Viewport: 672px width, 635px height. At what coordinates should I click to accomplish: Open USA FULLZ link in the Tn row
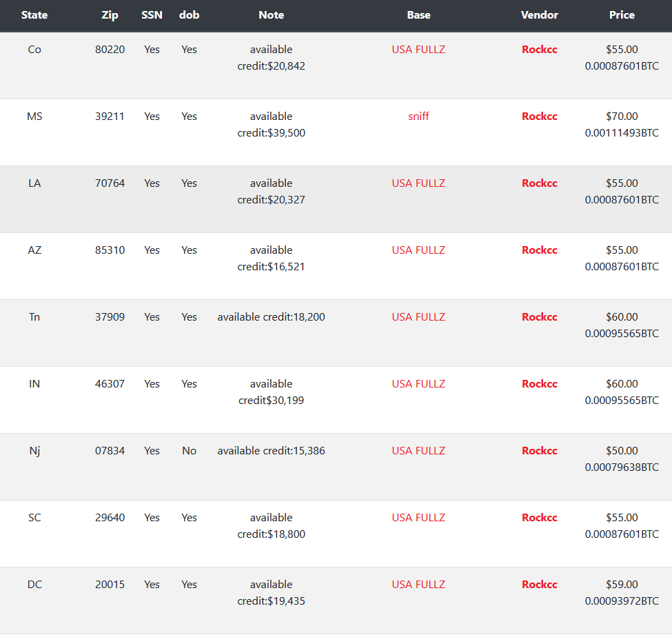click(419, 317)
